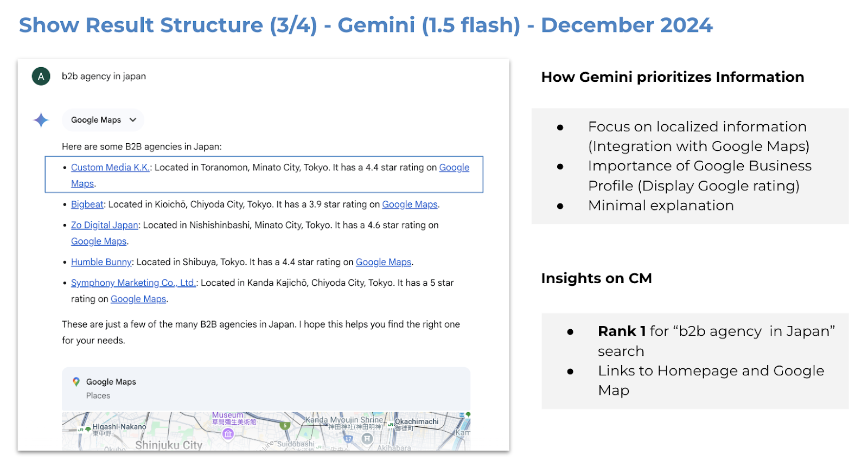Click heading 'How Gemini prioritizes Information'

point(673,77)
